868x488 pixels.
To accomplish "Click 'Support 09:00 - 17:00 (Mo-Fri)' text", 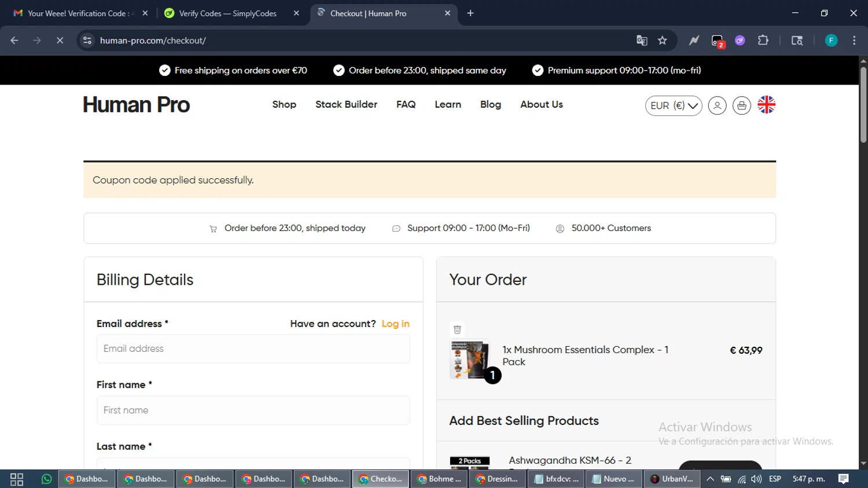I will coord(469,228).
